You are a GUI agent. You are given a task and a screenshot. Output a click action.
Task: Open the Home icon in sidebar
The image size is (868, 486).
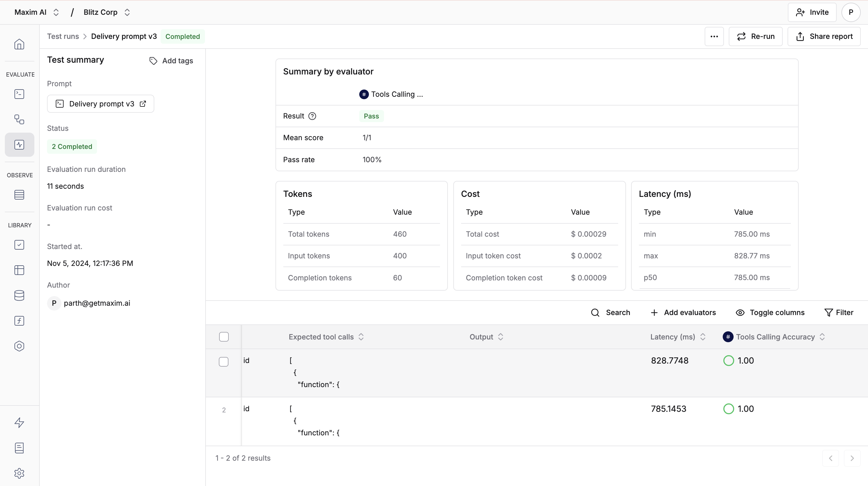(x=19, y=44)
